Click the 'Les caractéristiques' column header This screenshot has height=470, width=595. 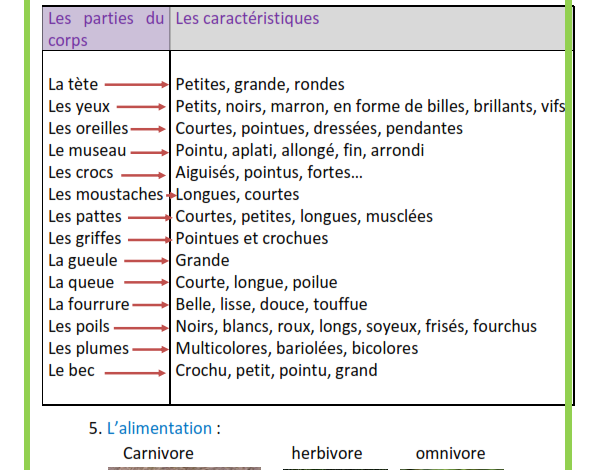click(247, 19)
